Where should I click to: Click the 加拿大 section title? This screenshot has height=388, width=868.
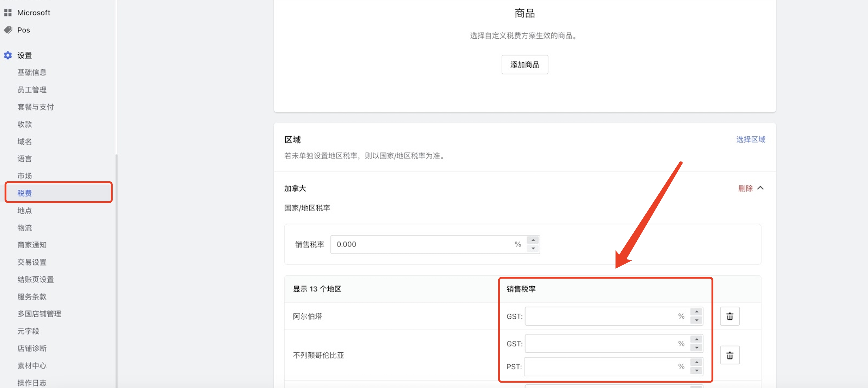coord(295,189)
